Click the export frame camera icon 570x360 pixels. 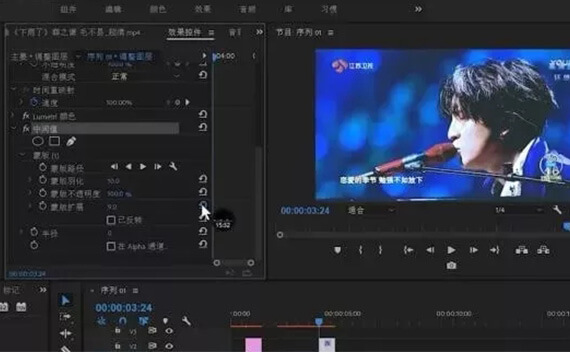point(451,265)
